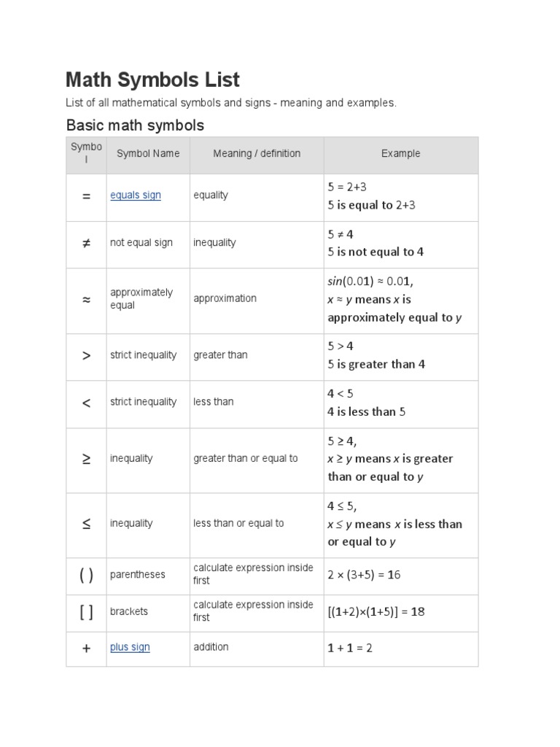The image size is (560, 747).
Task: Click the "approximately equal" symbol name text
Action: (x=141, y=298)
